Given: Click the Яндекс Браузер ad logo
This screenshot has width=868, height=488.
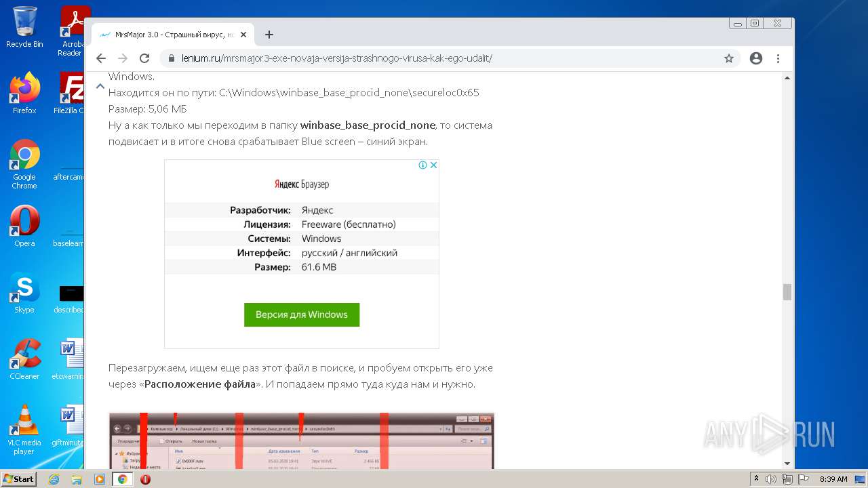Looking at the screenshot, I should tap(302, 184).
